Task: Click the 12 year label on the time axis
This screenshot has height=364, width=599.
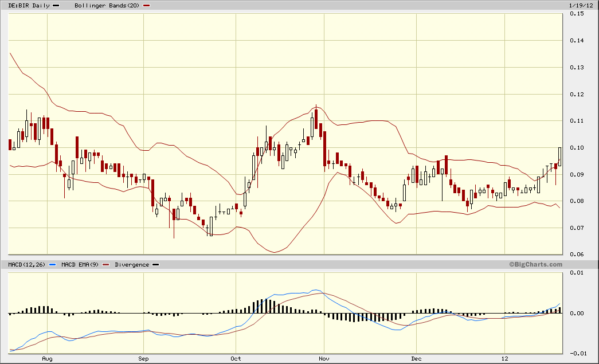Action: pyautogui.click(x=505, y=358)
